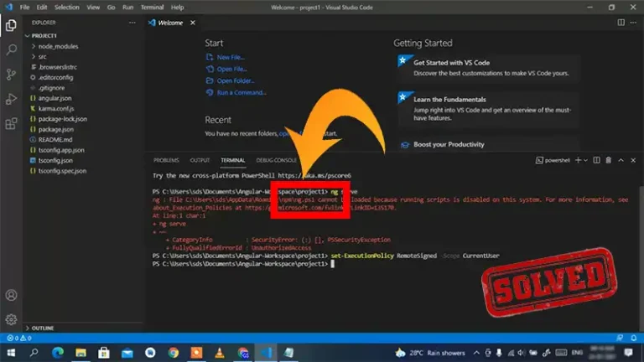Screen dimensions: 644x362
Task: Open the Explorer view in activity bar
Action: point(11,25)
